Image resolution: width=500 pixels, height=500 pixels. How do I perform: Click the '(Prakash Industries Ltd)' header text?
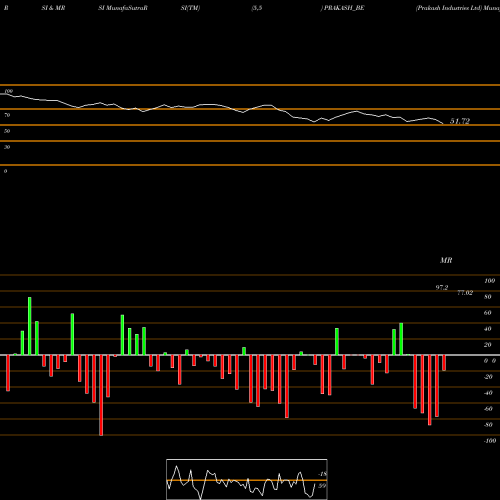(449, 8)
